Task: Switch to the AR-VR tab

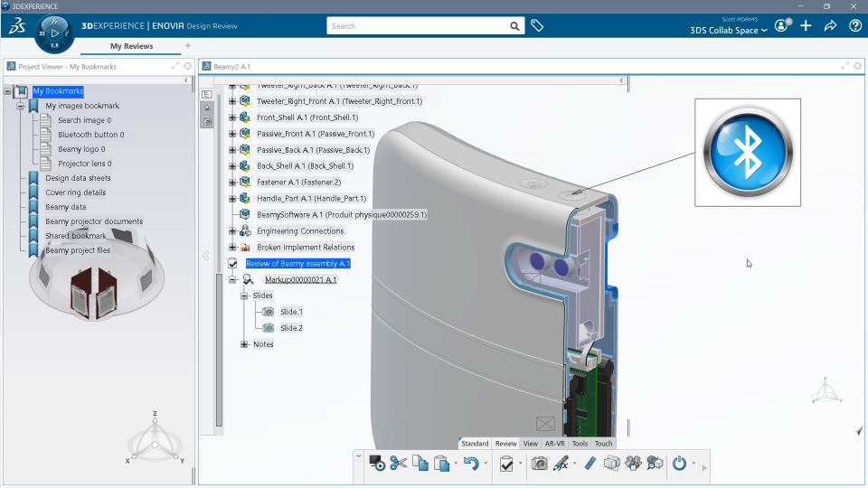Action: click(554, 443)
